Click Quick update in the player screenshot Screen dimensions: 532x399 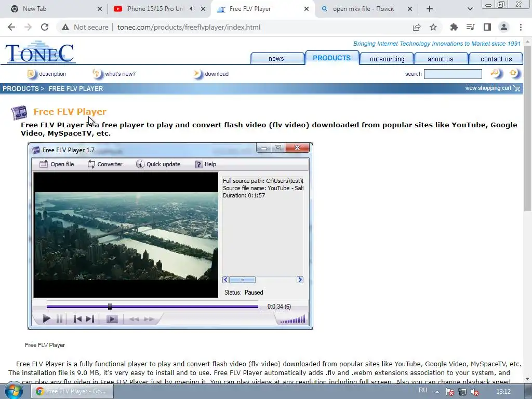[x=158, y=164]
